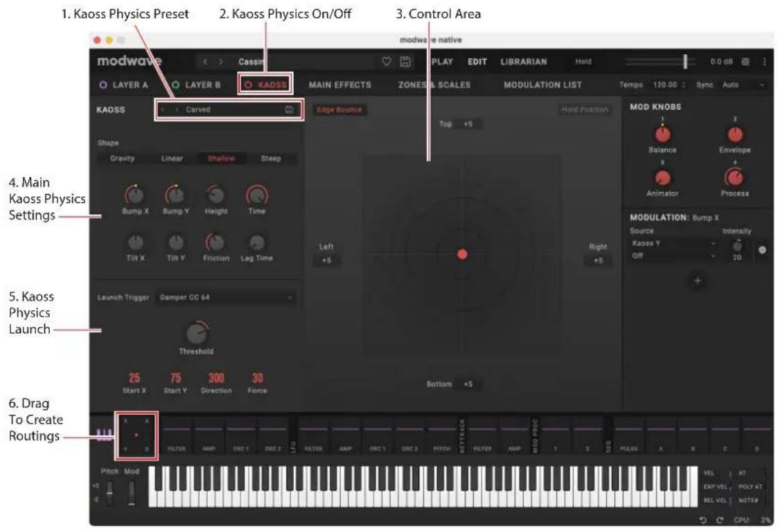Click the Tilt Y knob
The height and width of the screenshot is (532, 778).
tap(176, 242)
